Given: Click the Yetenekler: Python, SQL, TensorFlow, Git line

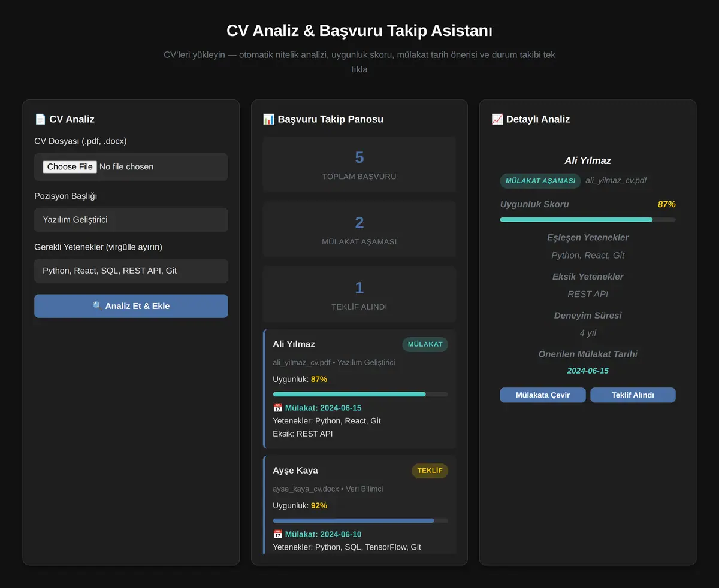Looking at the screenshot, I should pos(347,547).
